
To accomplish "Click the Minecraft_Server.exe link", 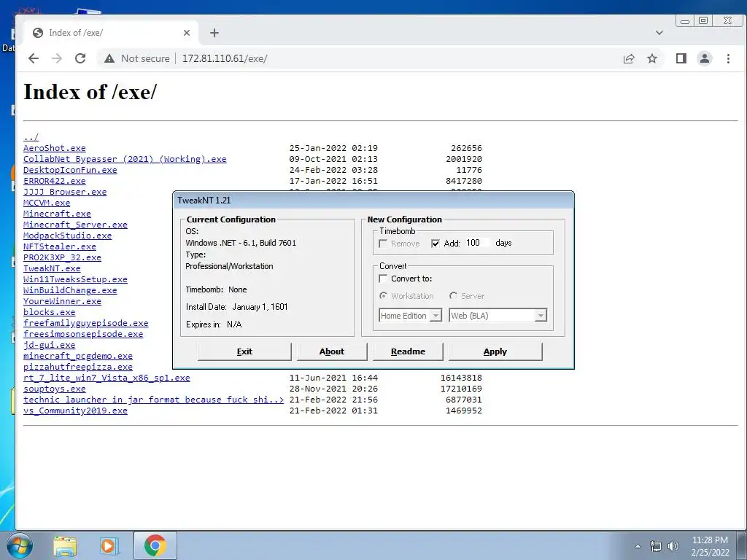I will [75, 225].
